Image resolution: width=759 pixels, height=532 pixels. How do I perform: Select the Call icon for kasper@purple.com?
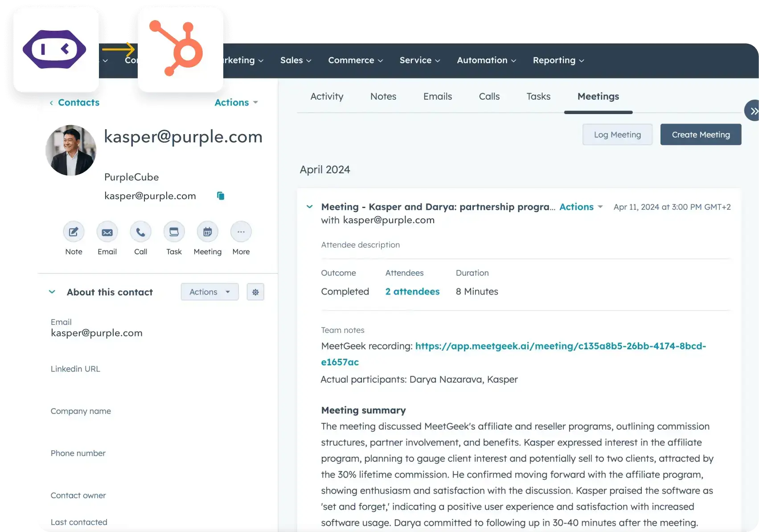click(140, 232)
